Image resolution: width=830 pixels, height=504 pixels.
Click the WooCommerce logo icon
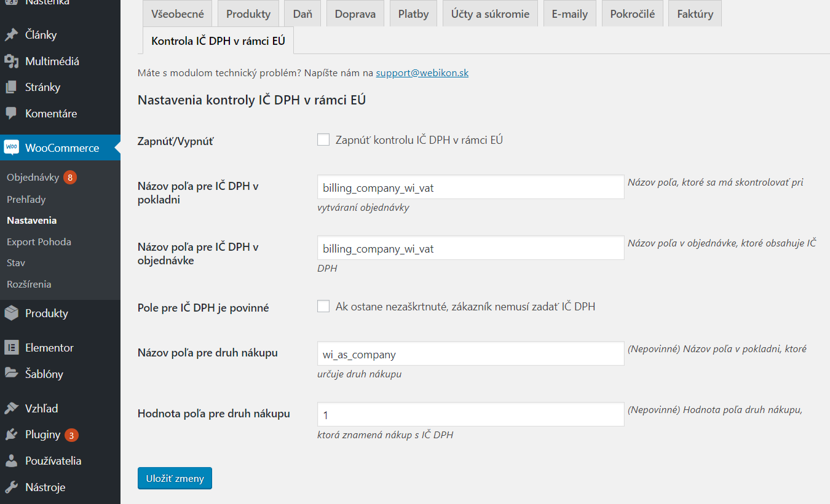coord(11,148)
